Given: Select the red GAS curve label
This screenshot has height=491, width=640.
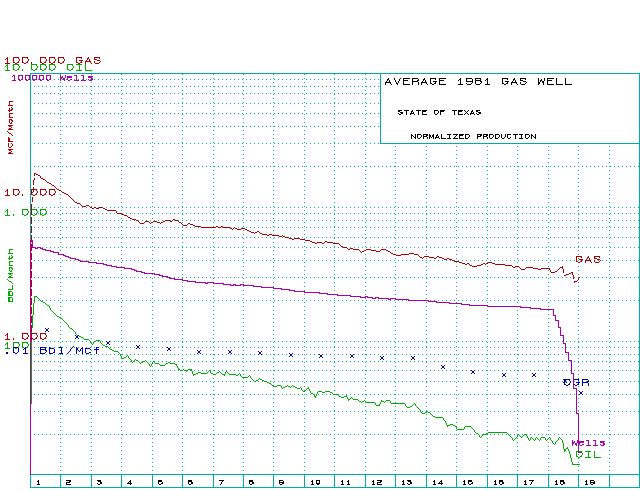Looking at the screenshot, I should [x=588, y=259].
